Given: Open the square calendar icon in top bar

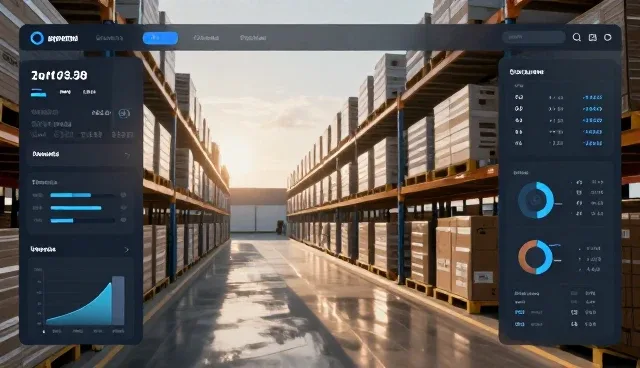Looking at the screenshot, I should (x=593, y=38).
